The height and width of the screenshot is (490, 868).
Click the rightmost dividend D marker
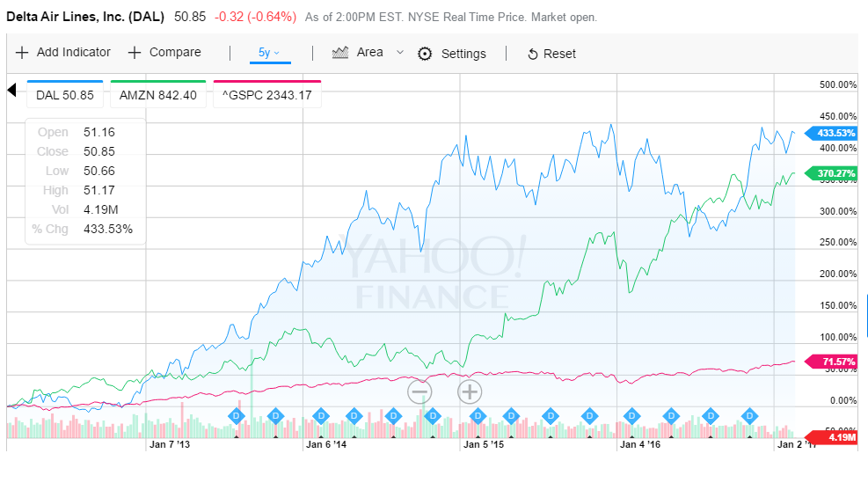pos(749,416)
